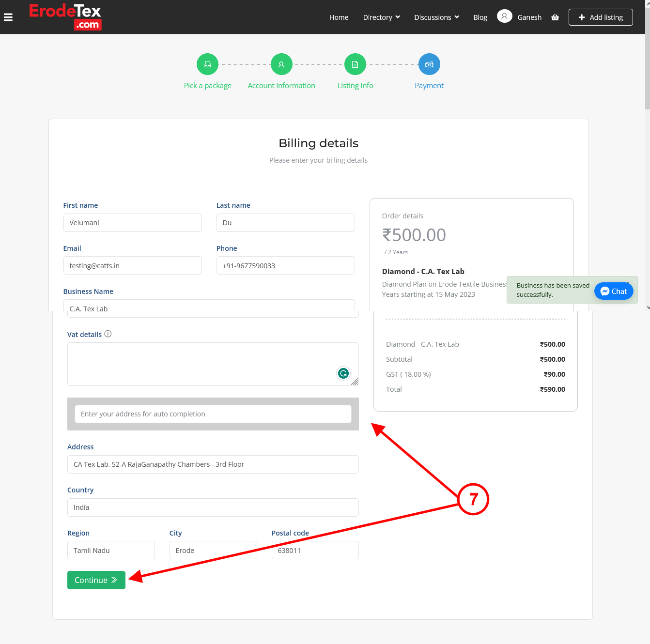Open the Messenger Chat bubble
The height and width of the screenshot is (644, 650).
coord(614,291)
